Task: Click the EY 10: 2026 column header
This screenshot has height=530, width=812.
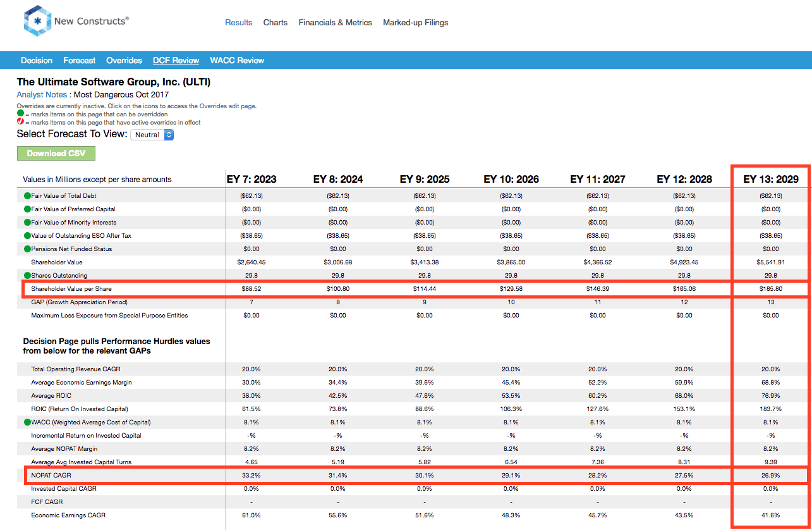Action: [x=511, y=179]
